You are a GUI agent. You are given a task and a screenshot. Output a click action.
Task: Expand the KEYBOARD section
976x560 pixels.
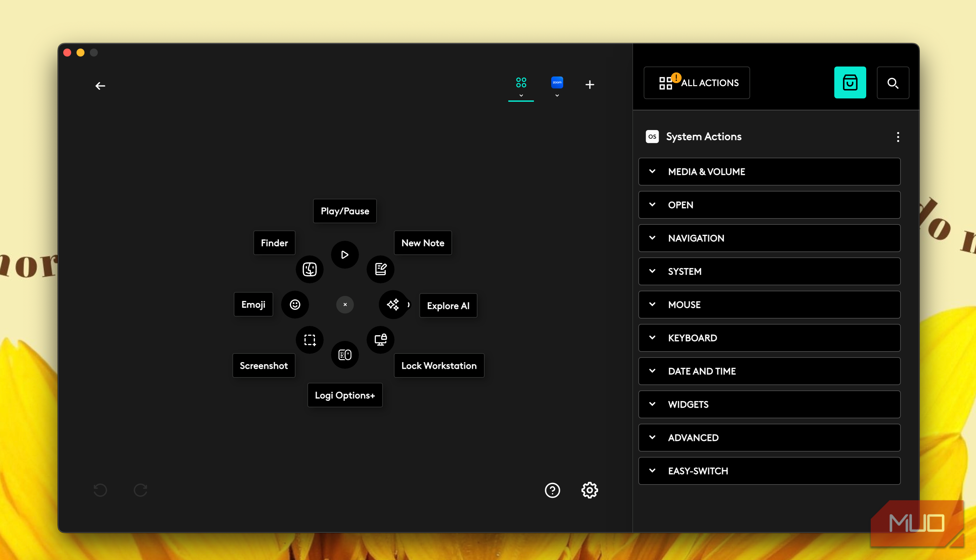pos(769,338)
